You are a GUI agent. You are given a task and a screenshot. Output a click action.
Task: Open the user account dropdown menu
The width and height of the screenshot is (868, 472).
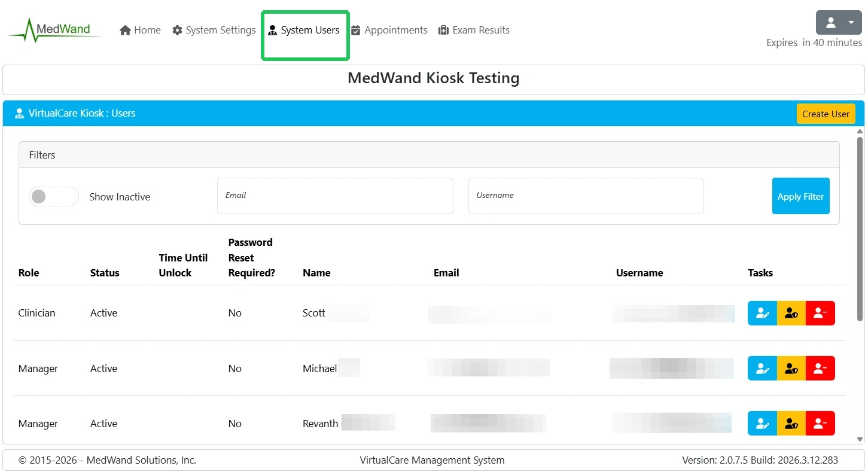click(839, 23)
